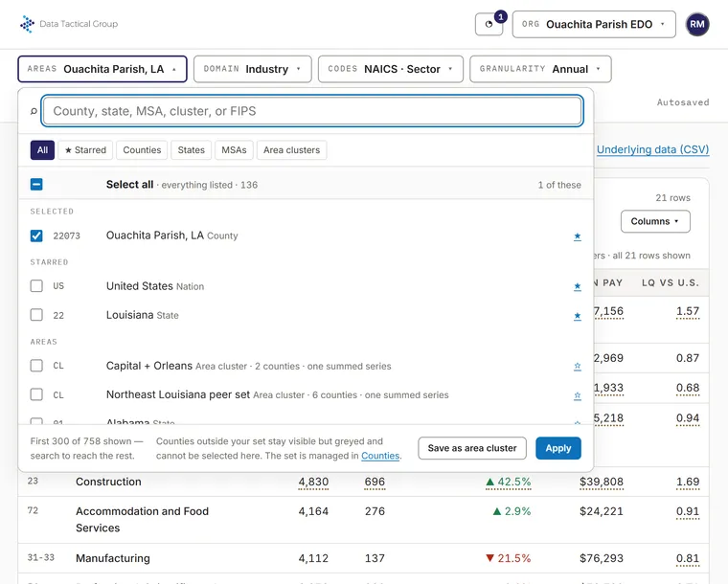The image size is (728, 584).
Task: Open the Domain Industry dropdown
Action: (x=252, y=69)
